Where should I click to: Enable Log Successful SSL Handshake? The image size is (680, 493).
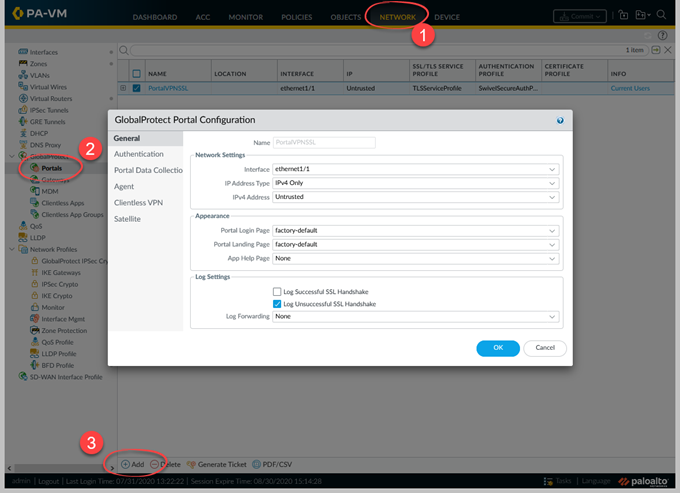(278, 291)
